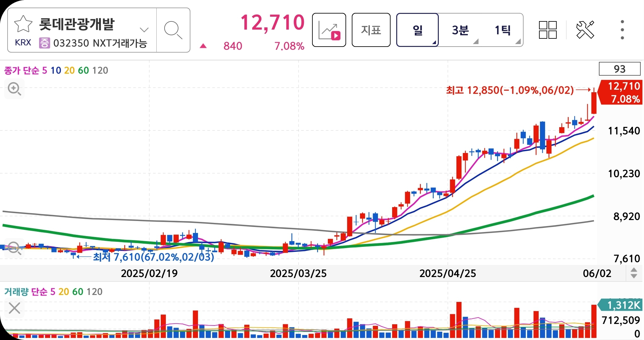This screenshot has height=340, width=644.
Task: Click the 93 candle count field
Action: click(x=619, y=69)
